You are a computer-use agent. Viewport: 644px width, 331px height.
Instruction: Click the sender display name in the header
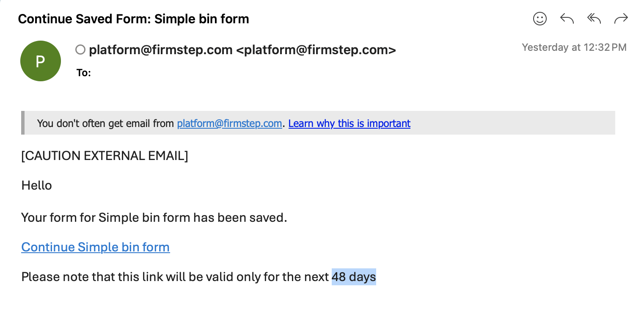pyautogui.click(x=160, y=50)
